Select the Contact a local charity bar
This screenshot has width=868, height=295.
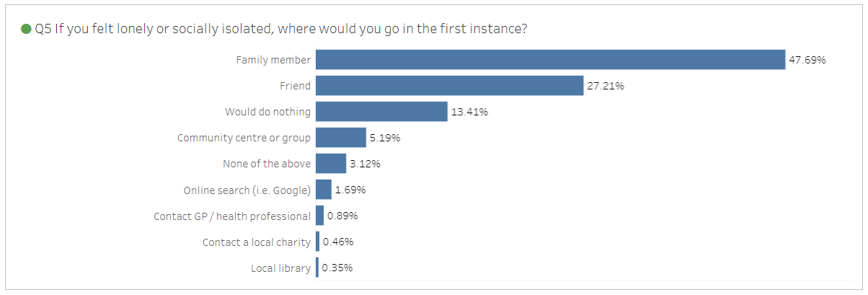click(x=318, y=242)
